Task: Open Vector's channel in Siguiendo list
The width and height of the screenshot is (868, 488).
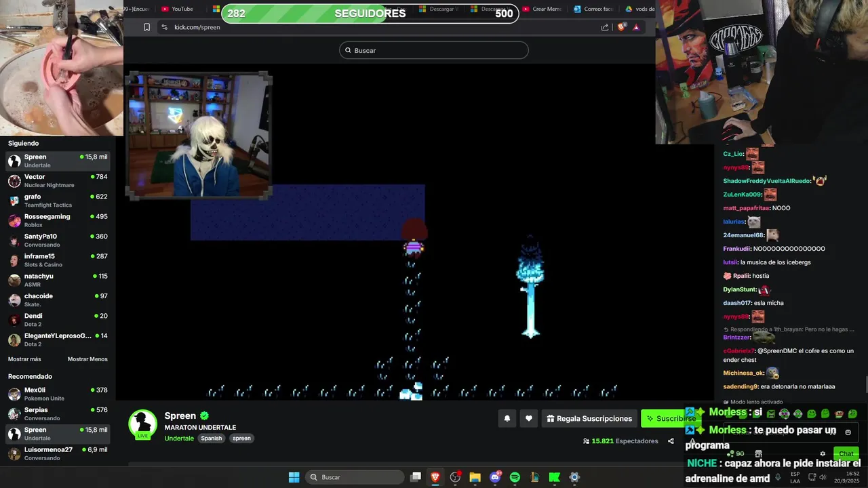Action: coord(58,180)
